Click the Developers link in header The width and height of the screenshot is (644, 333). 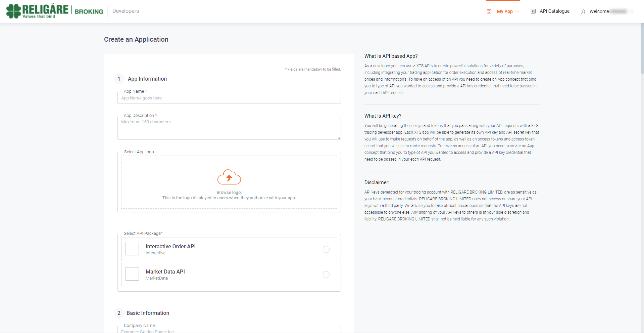126,11
